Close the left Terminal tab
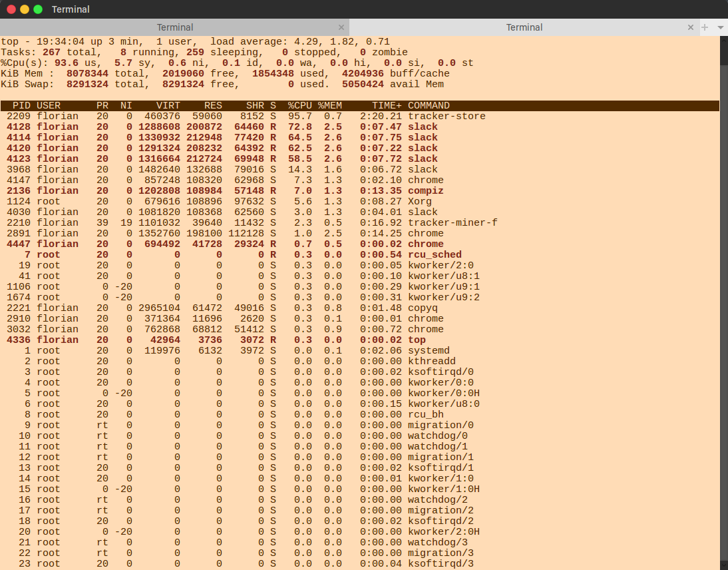 coord(341,27)
